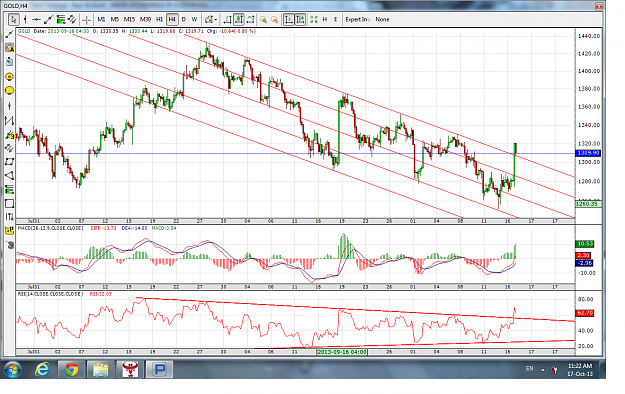
Task: Select the vertical arrow tool in left sidebar
Action: [10, 106]
